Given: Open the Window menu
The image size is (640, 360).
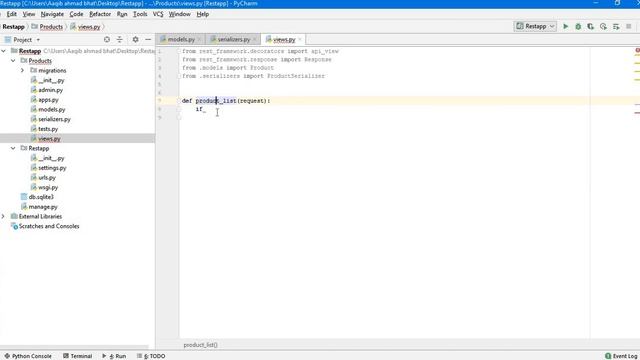Looking at the screenshot, I should [180, 14].
